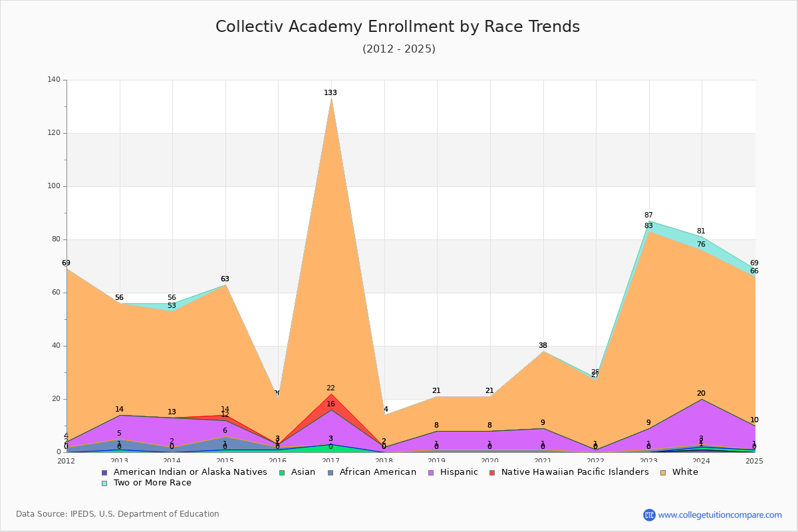
Task: Click the 2019 x-axis year label
Action: pyautogui.click(x=436, y=461)
